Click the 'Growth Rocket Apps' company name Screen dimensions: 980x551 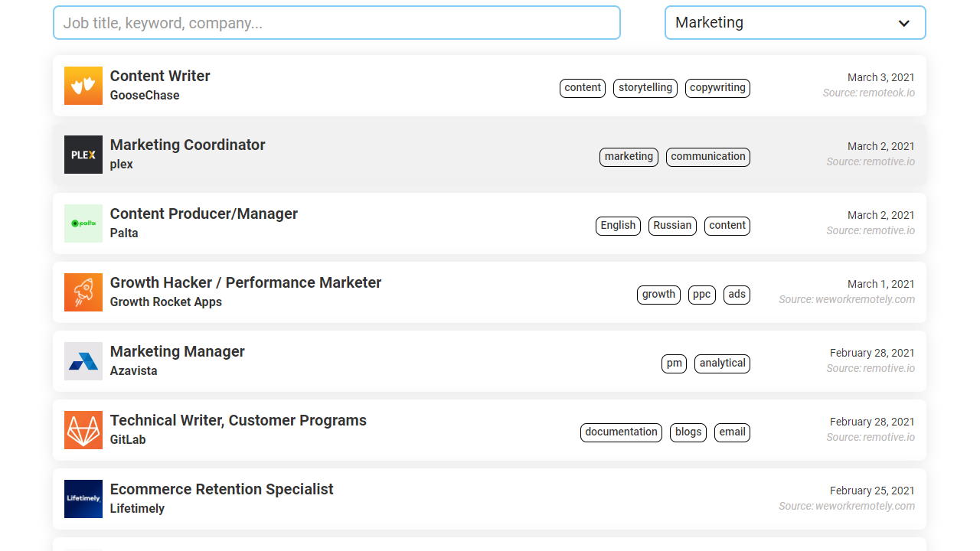pyautogui.click(x=166, y=302)
